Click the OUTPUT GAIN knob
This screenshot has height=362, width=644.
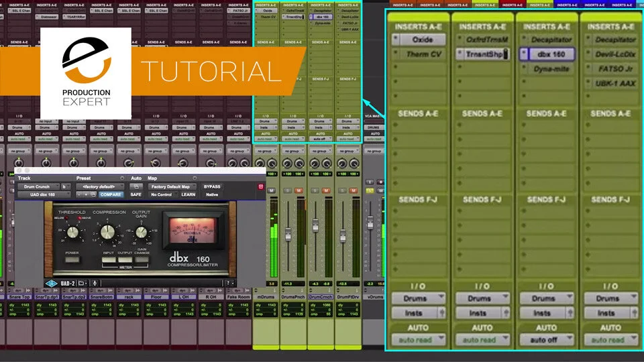pyautogui.click(x=142, y=233)
